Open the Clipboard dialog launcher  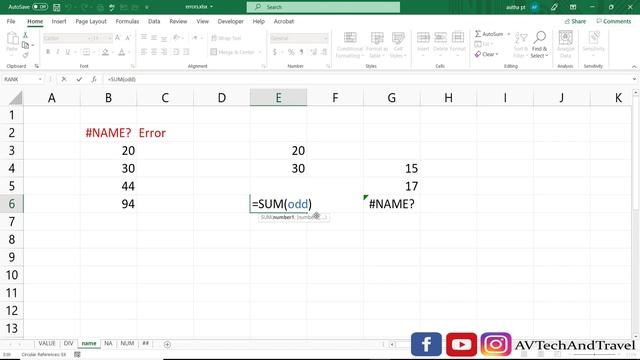click(x=36, y=66)
